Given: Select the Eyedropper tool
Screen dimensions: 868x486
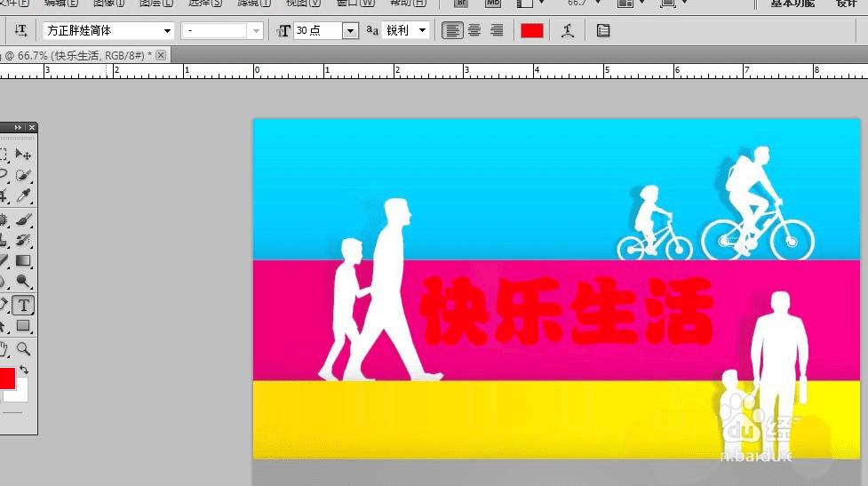Looking at the screenshot, I should pyautogui.click(x=23, y=195).
